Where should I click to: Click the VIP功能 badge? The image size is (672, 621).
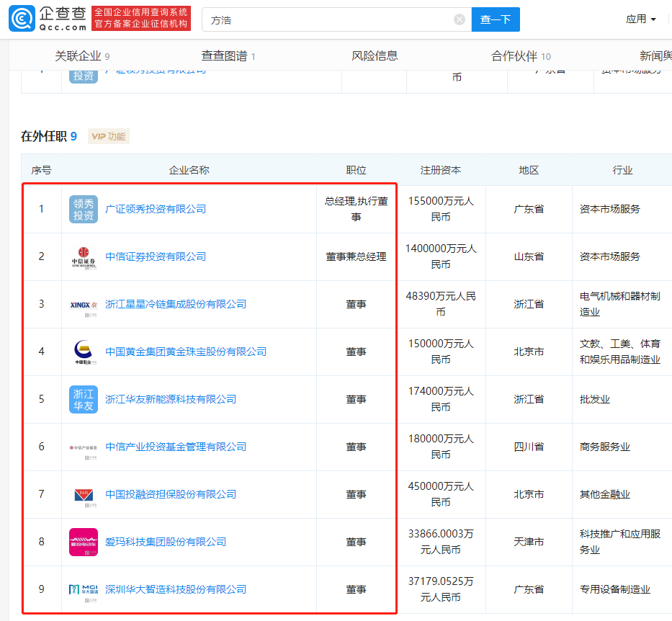(x=109, y=136)
